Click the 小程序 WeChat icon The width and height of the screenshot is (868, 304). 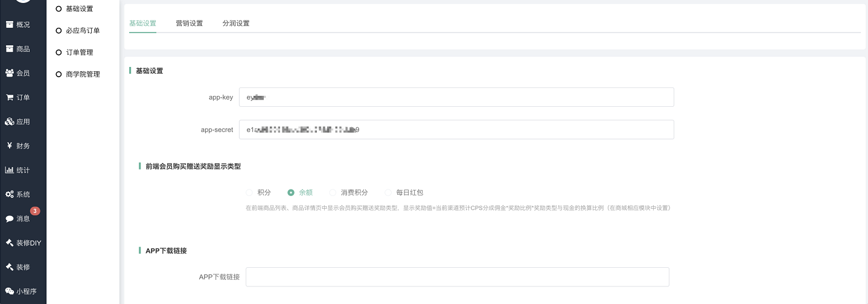(x=9, y=291)
